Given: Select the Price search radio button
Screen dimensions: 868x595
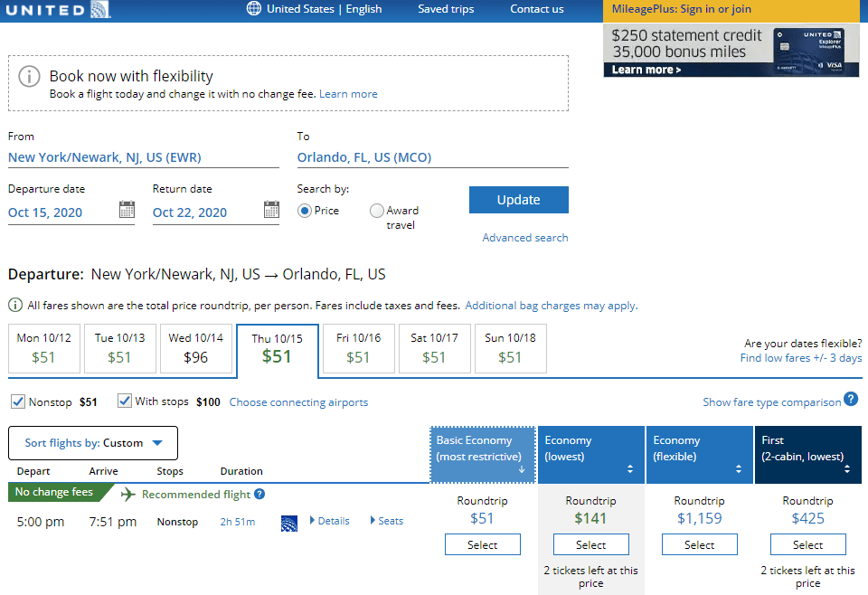Looking at the screenshot, I should pos(304,211).
